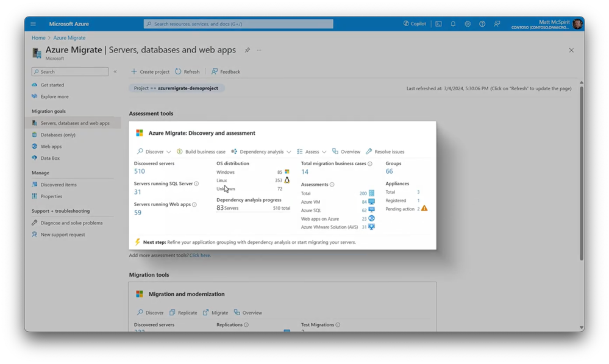Screen dimensions: 609x364
Task: Click the Azure VM assessment icon
Action: (372, 202)
